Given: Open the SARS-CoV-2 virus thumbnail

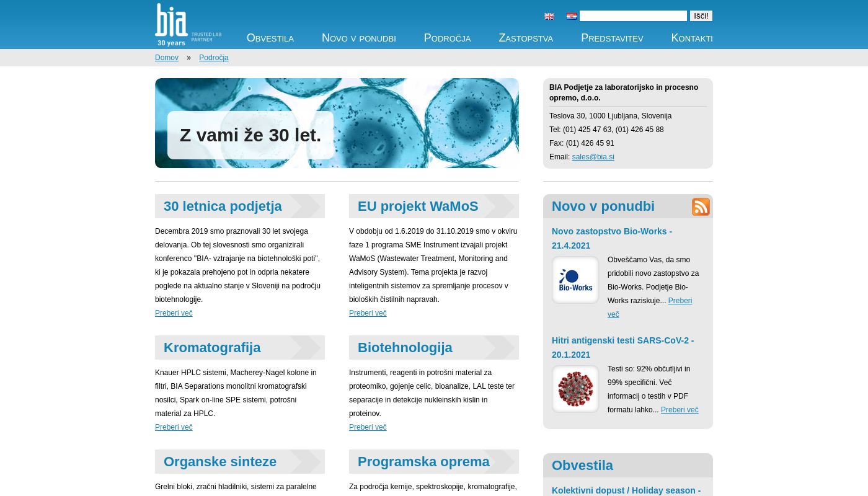Looking at the screenshot, I should point(575,389).
